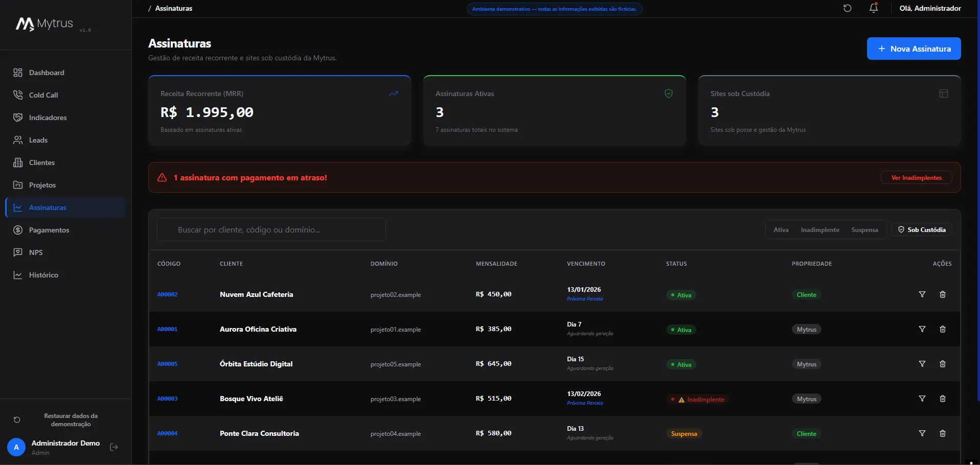Open Leads in sidebar
The width and height of the screenshot is (980, 465).
(65, 140)
